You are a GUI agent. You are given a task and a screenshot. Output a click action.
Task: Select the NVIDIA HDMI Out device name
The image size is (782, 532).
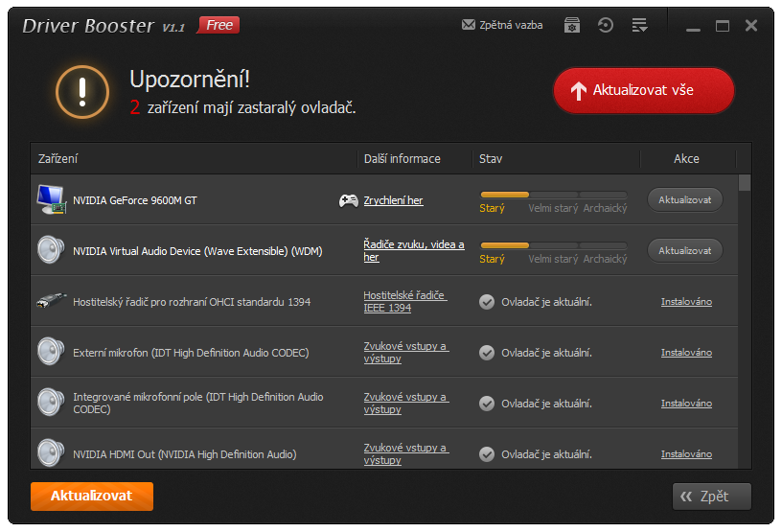[x=185, y=454]
